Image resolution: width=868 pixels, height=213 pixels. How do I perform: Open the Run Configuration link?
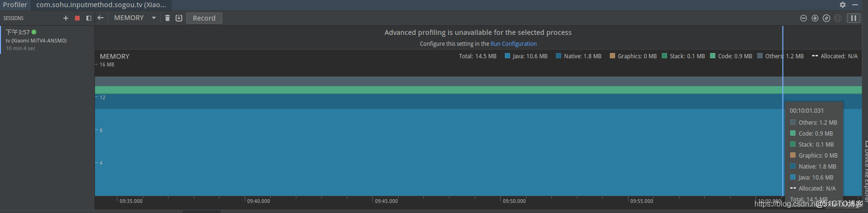(513, 43)
